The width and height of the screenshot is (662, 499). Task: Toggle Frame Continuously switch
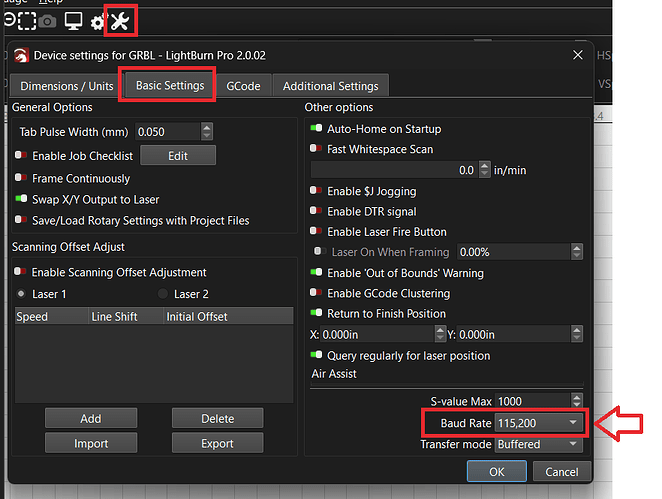pos(21,177)
